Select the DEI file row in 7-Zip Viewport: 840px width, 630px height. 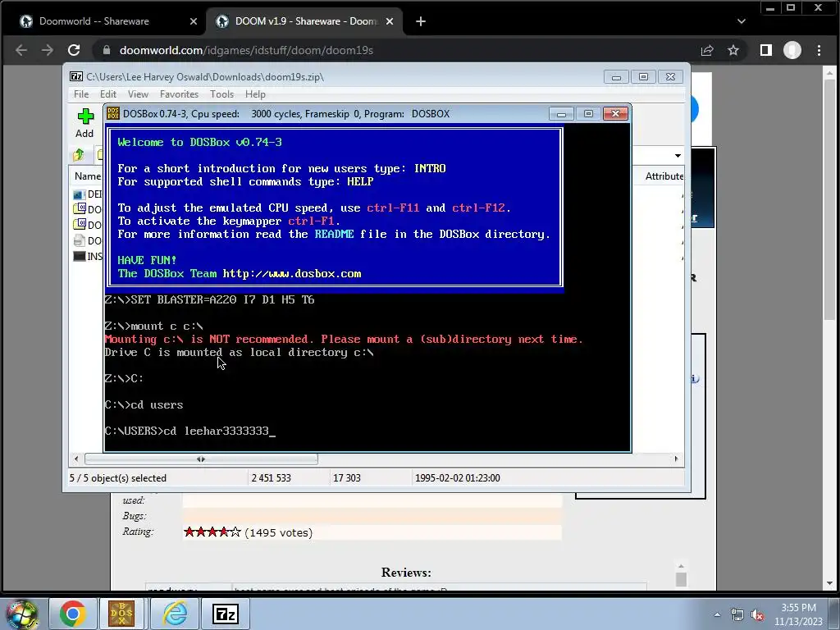[x=88, y=194]
